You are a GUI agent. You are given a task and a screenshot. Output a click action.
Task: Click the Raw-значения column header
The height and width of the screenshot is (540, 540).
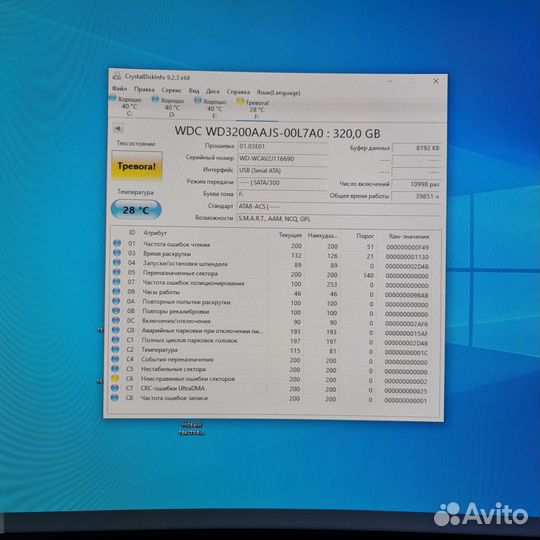[409, 236]
